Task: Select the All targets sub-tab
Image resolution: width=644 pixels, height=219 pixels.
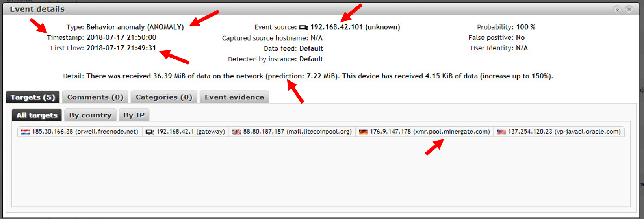Action: pyautogui.click(x=37, y=115)
